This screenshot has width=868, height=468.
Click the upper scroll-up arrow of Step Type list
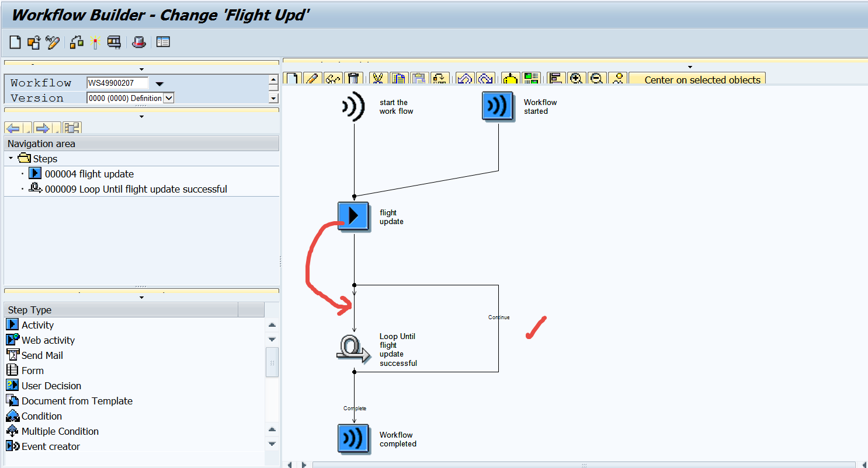click(272, 325)
